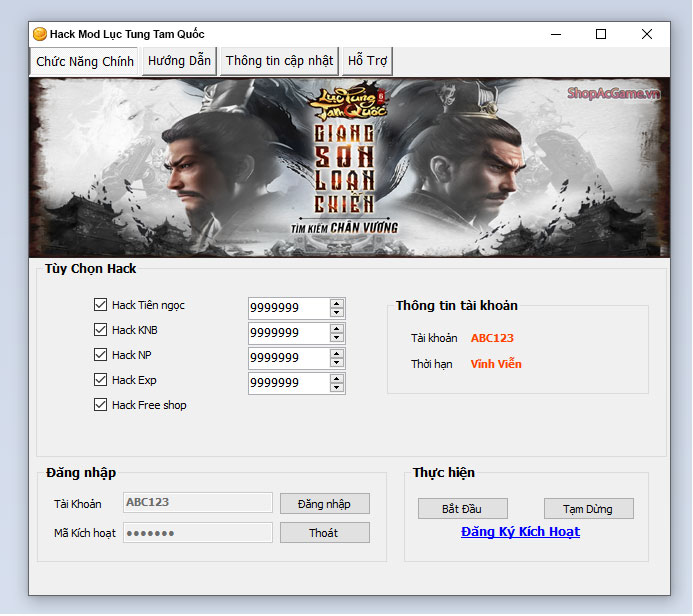The width and height of the screenshot is (693, 616).
Task: Click the Tài Khoản login field
Action: pos(198,502)
